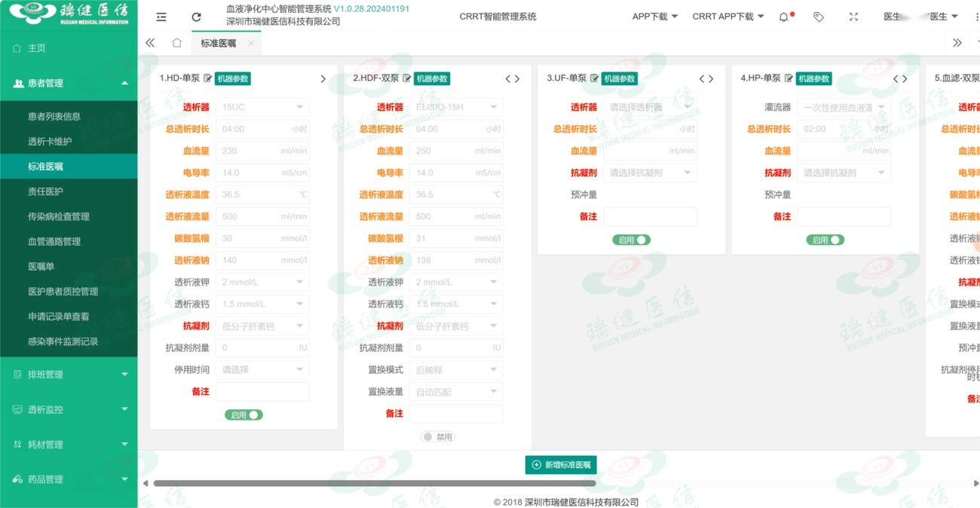Move the 4.HP-单泵 card left

point(896,78)
